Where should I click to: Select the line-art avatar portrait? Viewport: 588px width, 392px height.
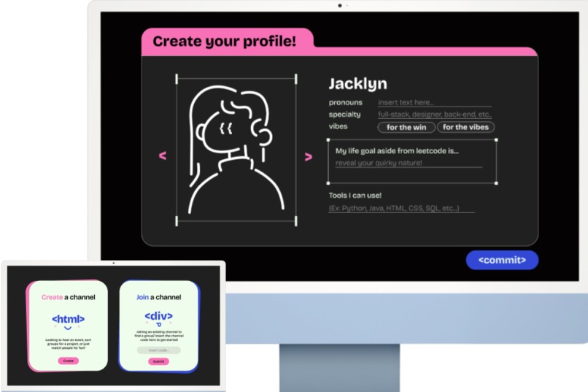coord(236,150)
